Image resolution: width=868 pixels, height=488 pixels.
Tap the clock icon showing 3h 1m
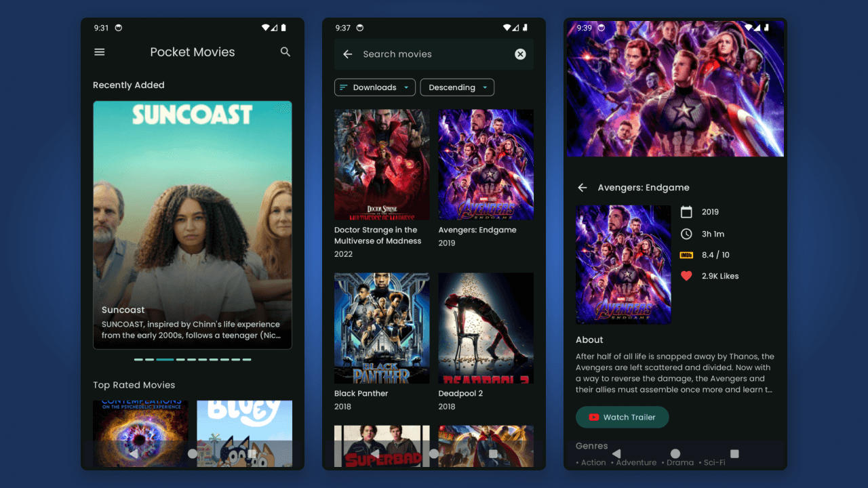click(x=687, y=234)
